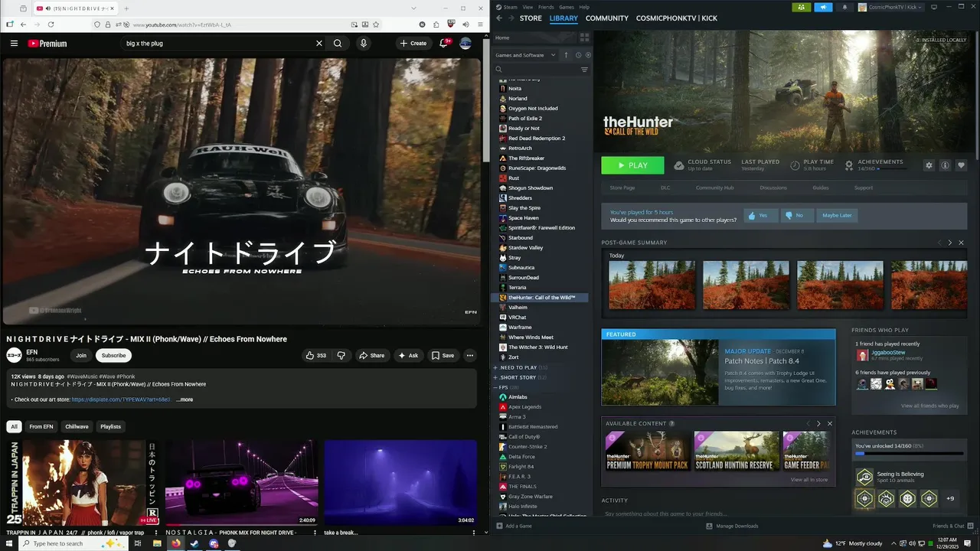
Task: Open the YouTube hamburger guide menu
Action: click(x=14, y=44)
